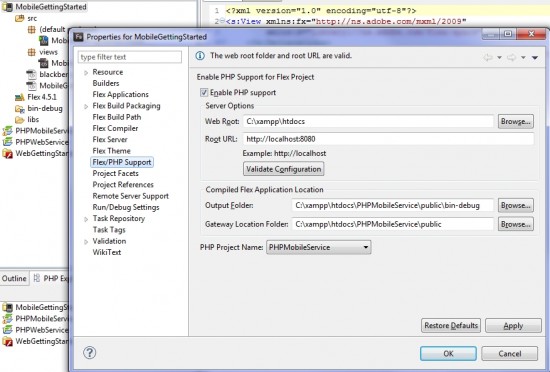Select Flex Server page
Viewport: 550px width, 372px height.
pyautogui.click(x=110, y=140)
